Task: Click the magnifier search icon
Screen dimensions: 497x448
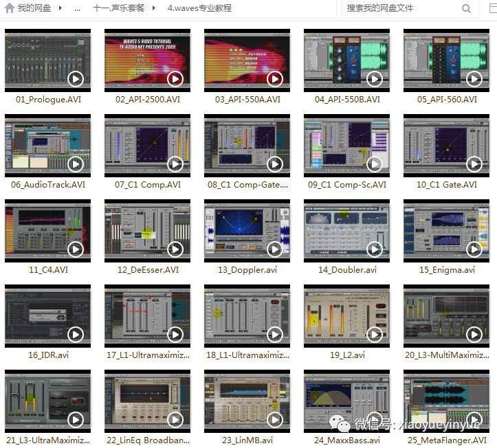Action: pyautogui.click(x=466, y=8)
